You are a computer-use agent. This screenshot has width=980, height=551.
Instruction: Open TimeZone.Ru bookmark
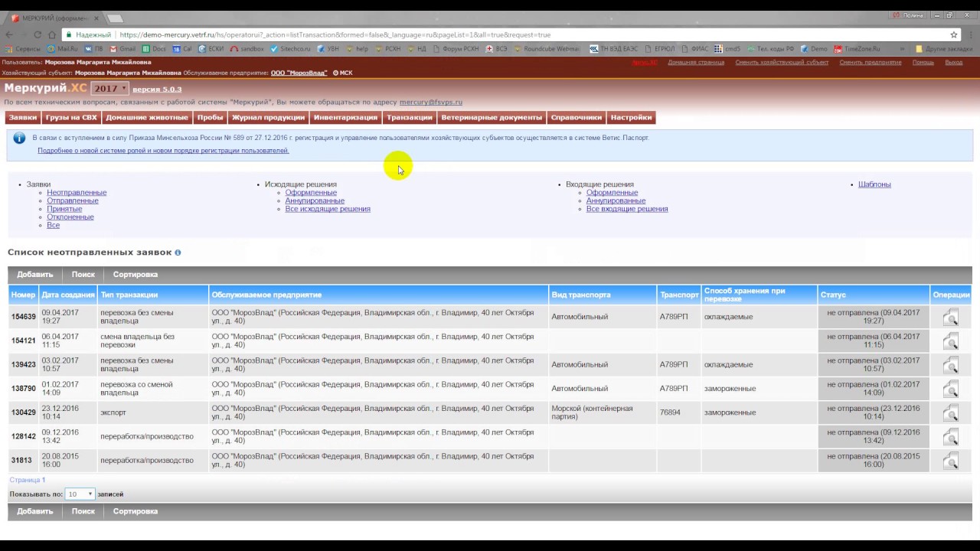(x=857, y=49)
